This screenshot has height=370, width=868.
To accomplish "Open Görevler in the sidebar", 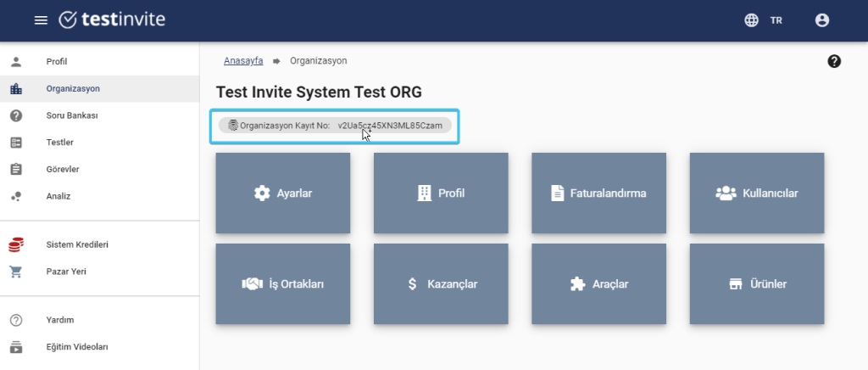I will pos(100,170).
